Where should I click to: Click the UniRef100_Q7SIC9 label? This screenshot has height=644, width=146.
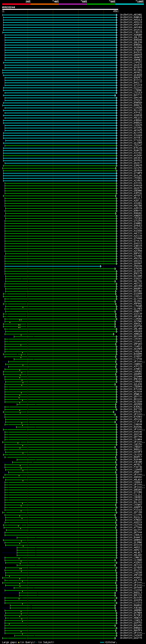click(131, 85)
